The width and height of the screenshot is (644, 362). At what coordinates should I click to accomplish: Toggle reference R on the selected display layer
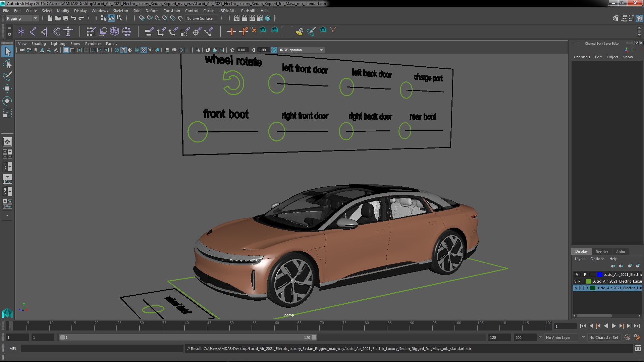[x=587, y=288]
